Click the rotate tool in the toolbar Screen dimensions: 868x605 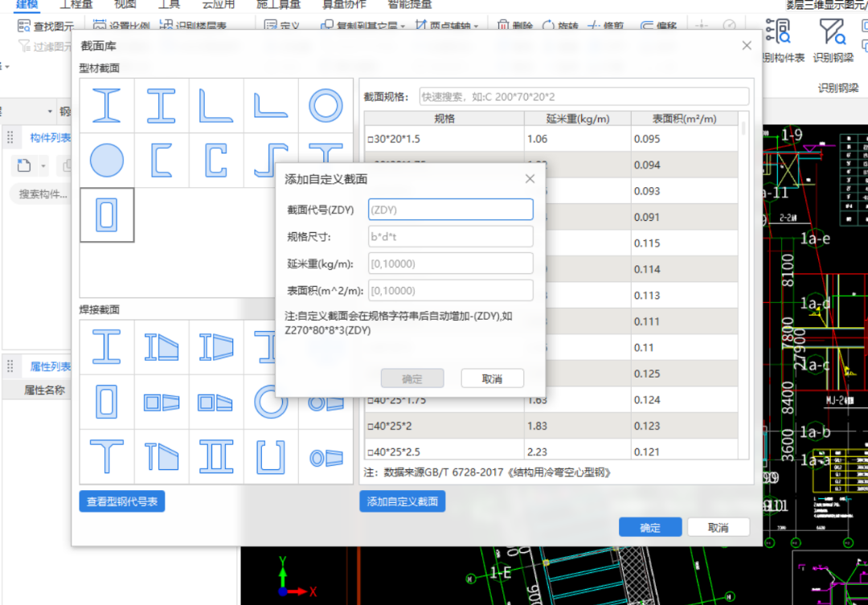(x=560, y=26)
